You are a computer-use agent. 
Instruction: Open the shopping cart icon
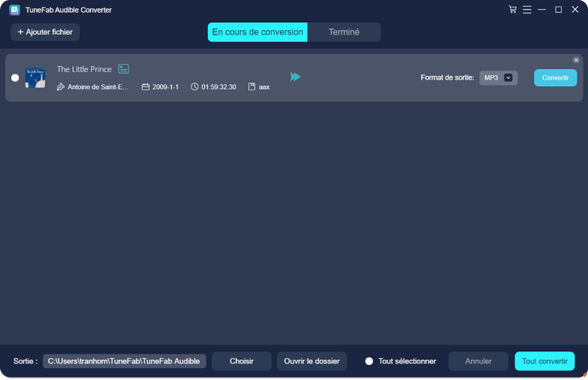pos(512,9)
